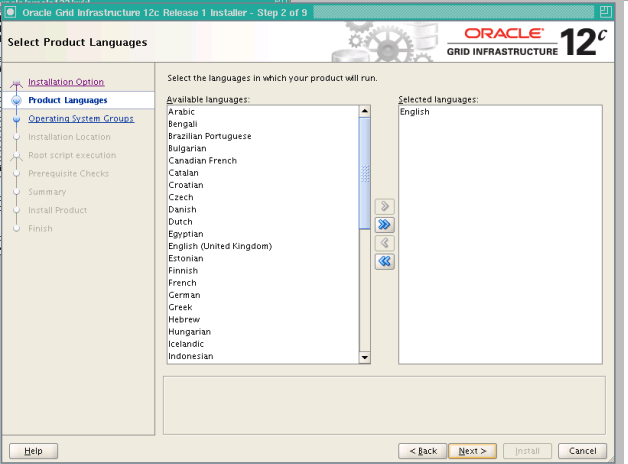Select German in Available languages

(263, 295)
